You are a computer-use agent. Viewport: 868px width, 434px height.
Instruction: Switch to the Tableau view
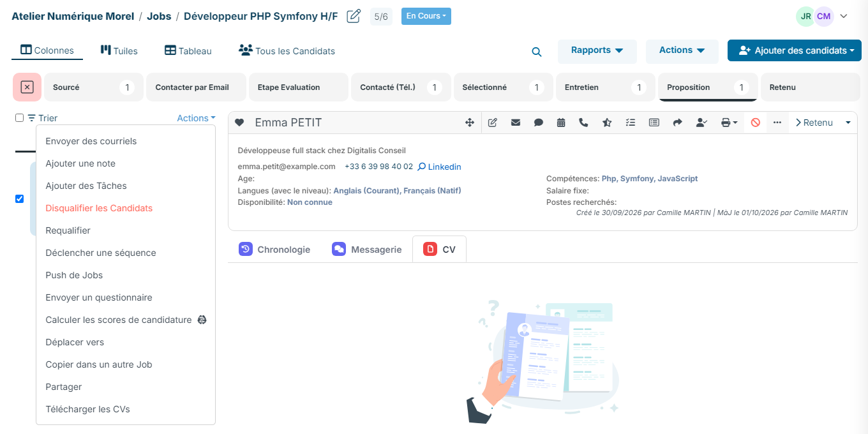click(x=188, y=50)
